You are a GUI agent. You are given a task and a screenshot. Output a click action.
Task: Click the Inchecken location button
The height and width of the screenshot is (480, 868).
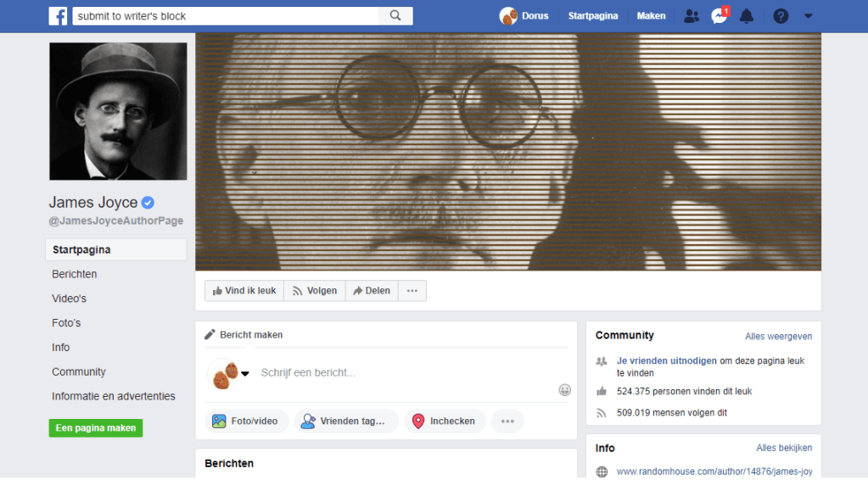(444, 421)
